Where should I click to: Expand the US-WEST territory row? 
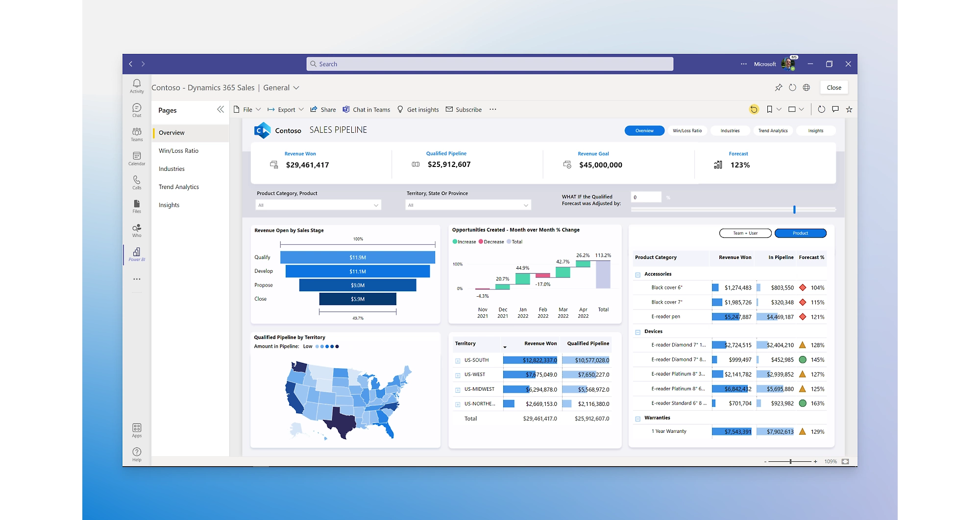point(458,375)
